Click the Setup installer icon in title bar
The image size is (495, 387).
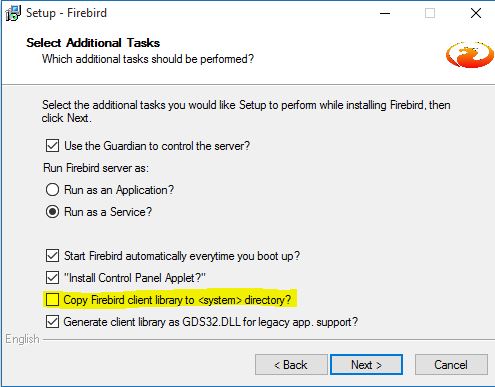click(13, 13)
